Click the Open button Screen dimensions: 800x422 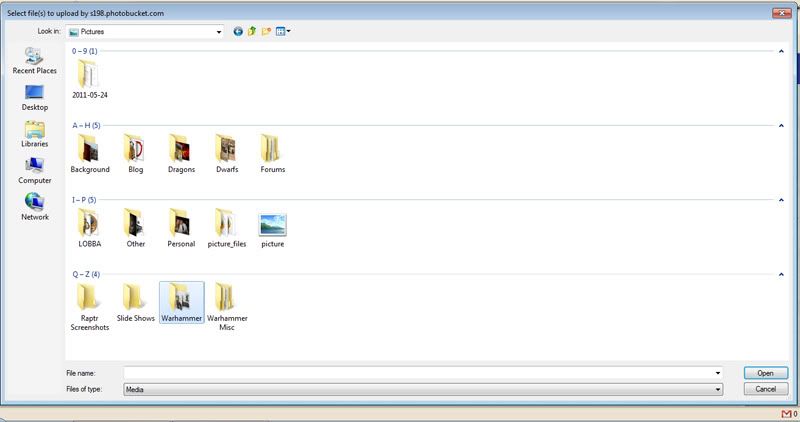[766, 373]
